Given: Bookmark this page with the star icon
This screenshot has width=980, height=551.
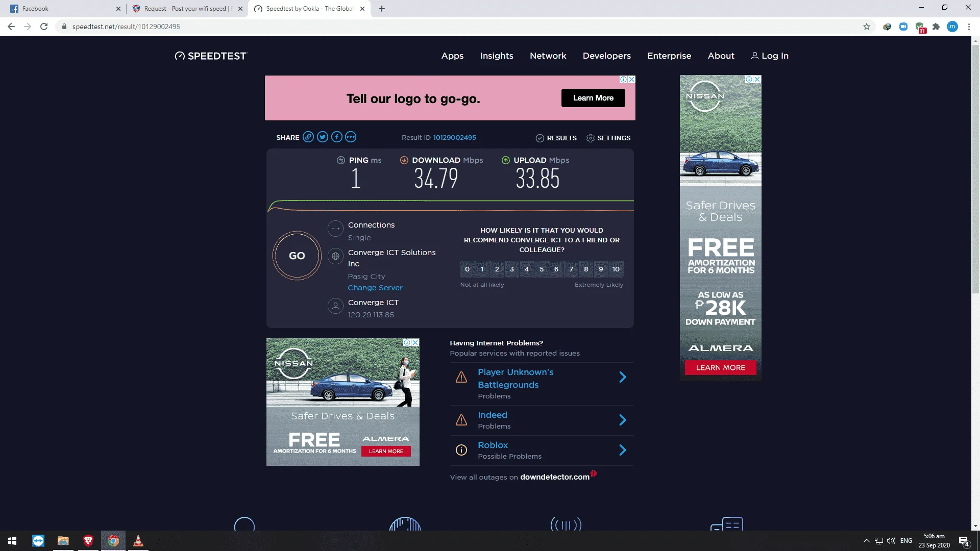Looking at the screenshot, I should pos(867,27).
